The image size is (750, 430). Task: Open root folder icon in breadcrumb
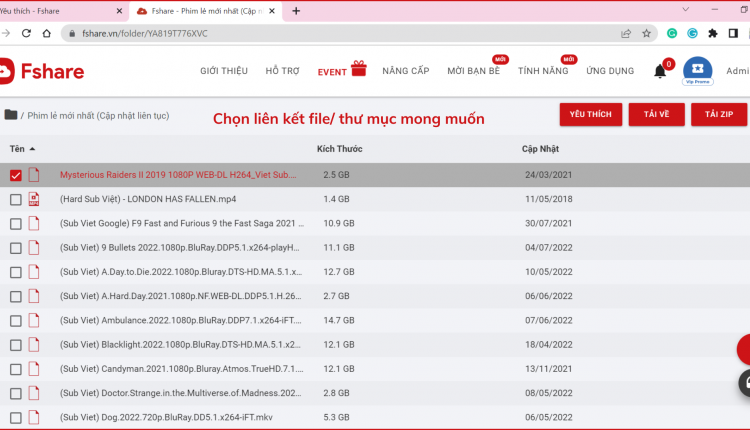click(11, 115)
